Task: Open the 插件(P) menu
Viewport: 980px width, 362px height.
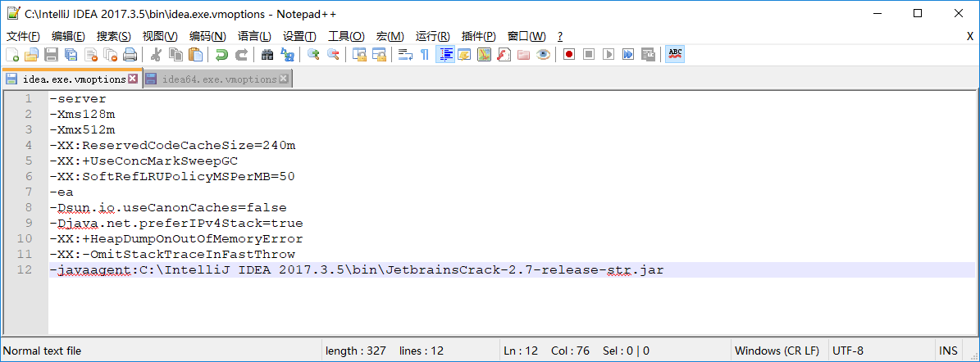Action: (478, 36)
